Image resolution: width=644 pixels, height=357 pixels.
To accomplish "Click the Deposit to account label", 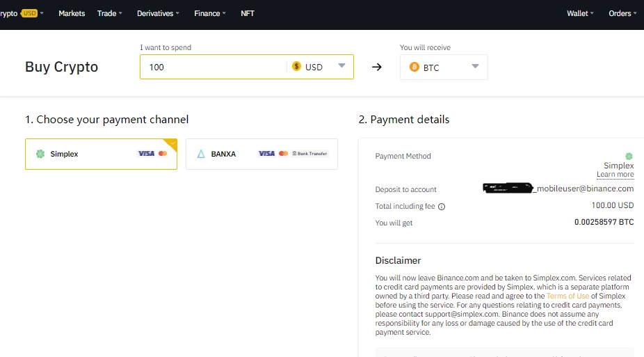I will click(x=405, y=189).
